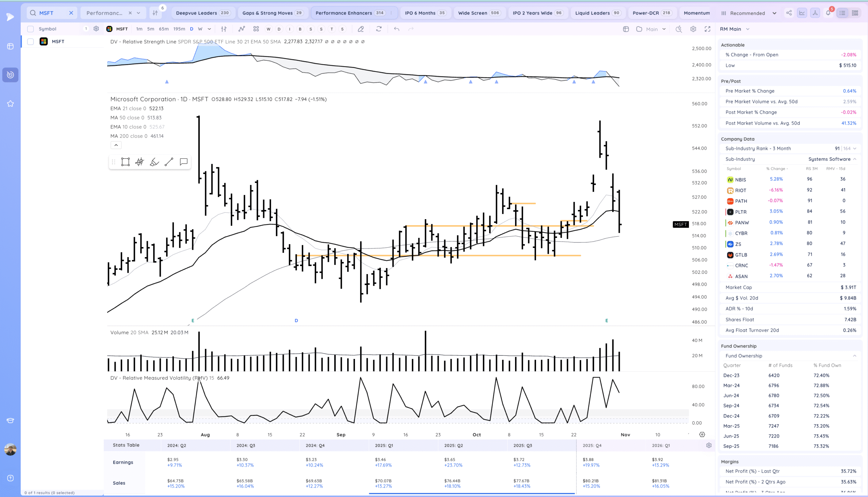This screenshot has width=868, height=497.
Task: Click the brush drawing tool
Action: pyautogui.click(x=154, y=162)
